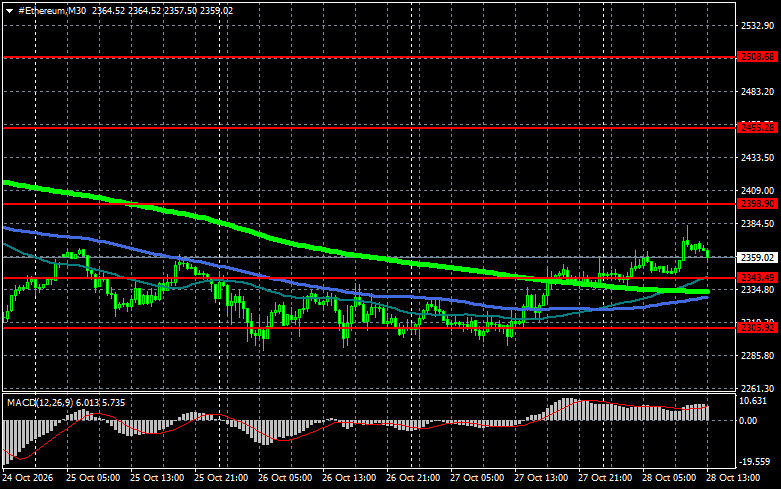The height and width of the screenshot is (489, 781).
Task: Click the 26 Oct 05:00 time label
Action: (285, 478)
